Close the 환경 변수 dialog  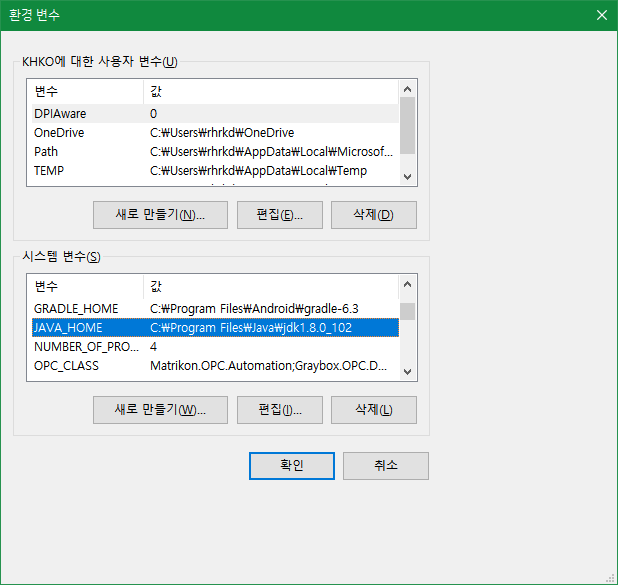601,15
